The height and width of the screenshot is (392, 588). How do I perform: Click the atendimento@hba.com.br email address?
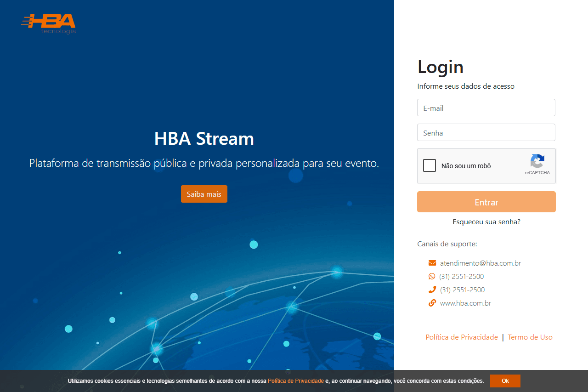[x=481, y=263]
